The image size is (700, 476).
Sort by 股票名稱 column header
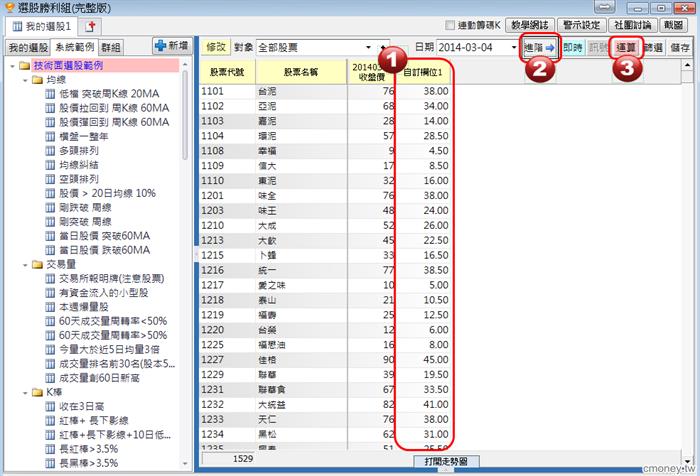(x=301, y=72)
